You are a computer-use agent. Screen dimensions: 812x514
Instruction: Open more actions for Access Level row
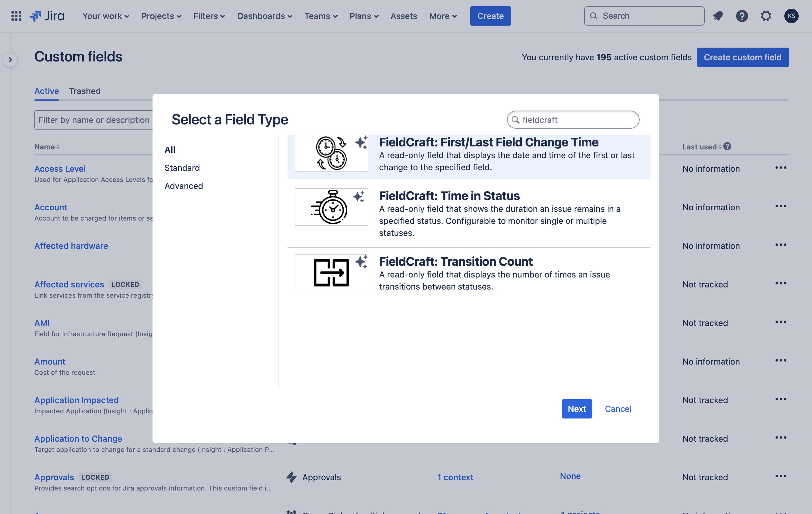[780, 168]
